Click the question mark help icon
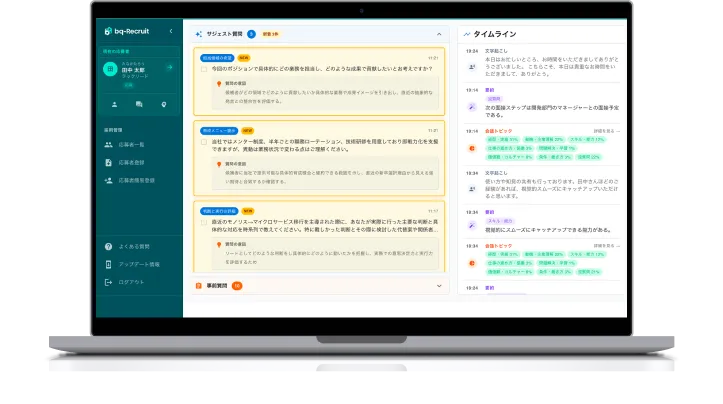The image size is (723, 404). coord(108,247)
